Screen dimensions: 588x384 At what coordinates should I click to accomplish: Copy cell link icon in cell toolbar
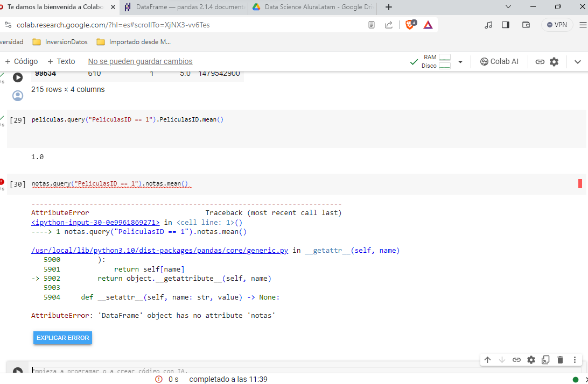[516, 360]
